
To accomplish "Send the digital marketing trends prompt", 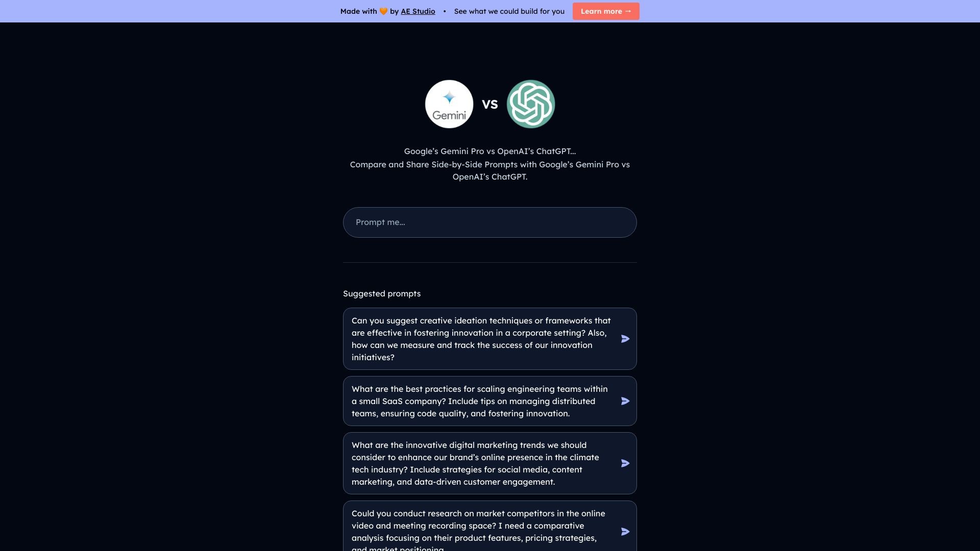I will pos(625,463).
